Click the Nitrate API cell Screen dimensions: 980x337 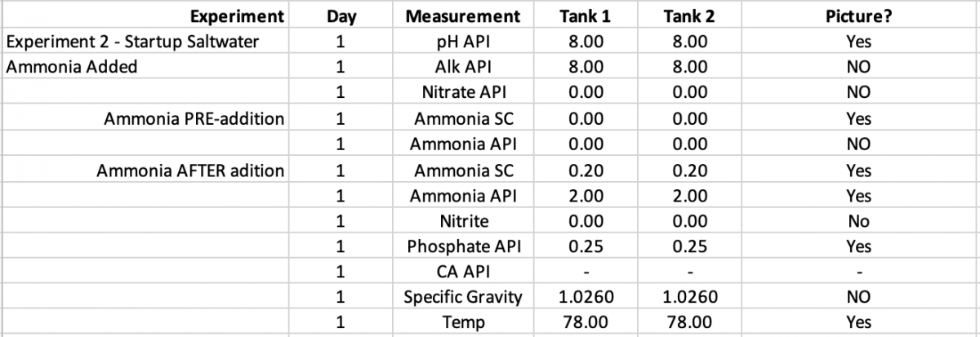click(462, 93)
